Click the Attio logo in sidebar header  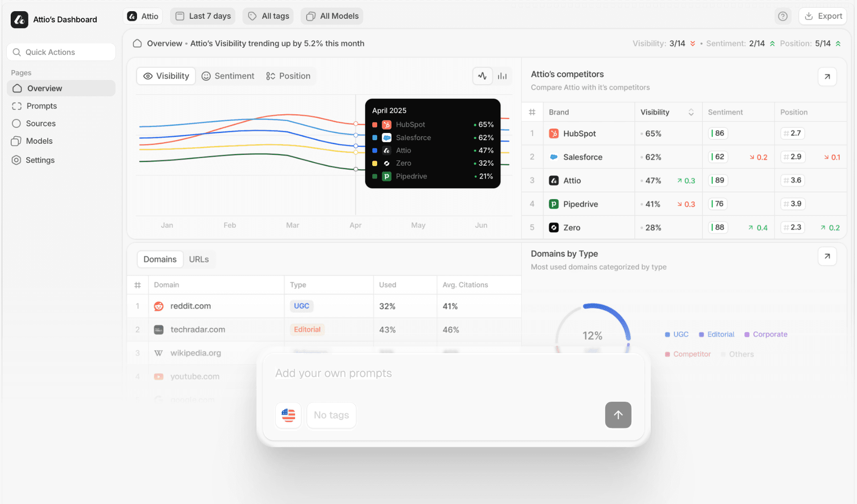(x=19, y=19)
